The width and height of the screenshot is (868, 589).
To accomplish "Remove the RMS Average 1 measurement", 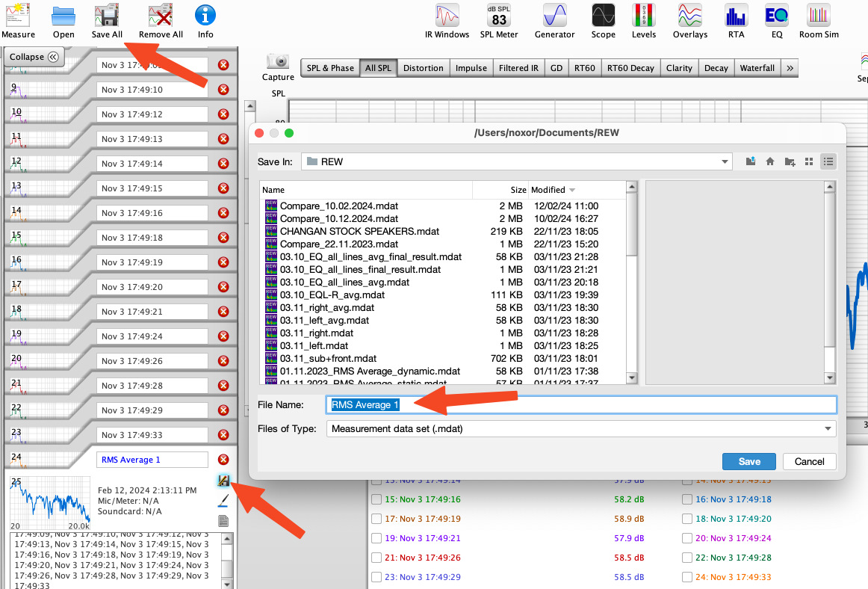I will (x=223, y=460).
